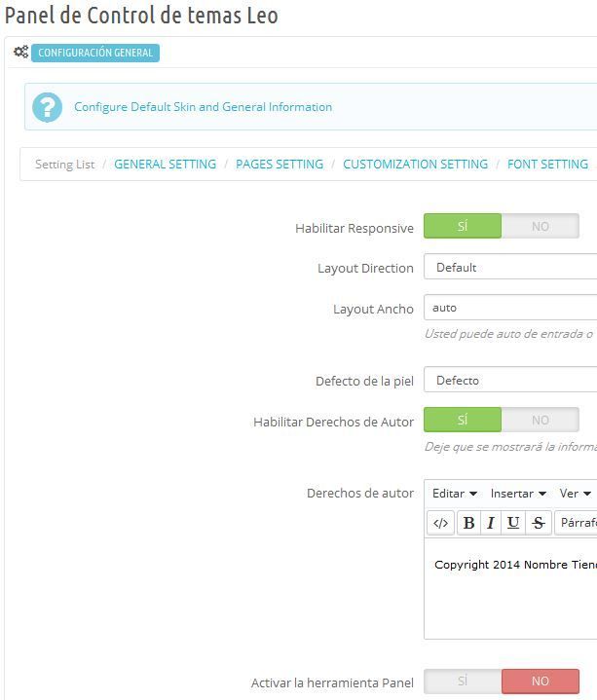Go to PAGES SETTING section
597x700 pixels.
(x=280, y=165)
